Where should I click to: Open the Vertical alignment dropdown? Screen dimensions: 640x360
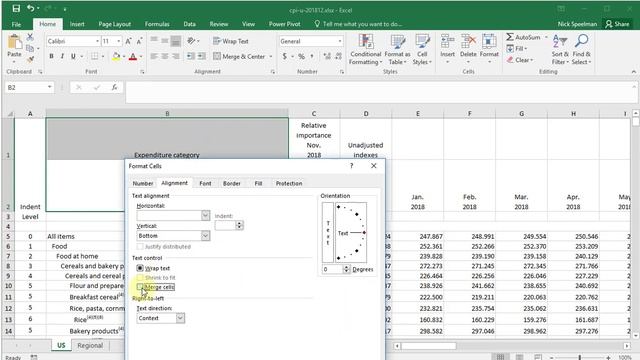pos(205,236)
